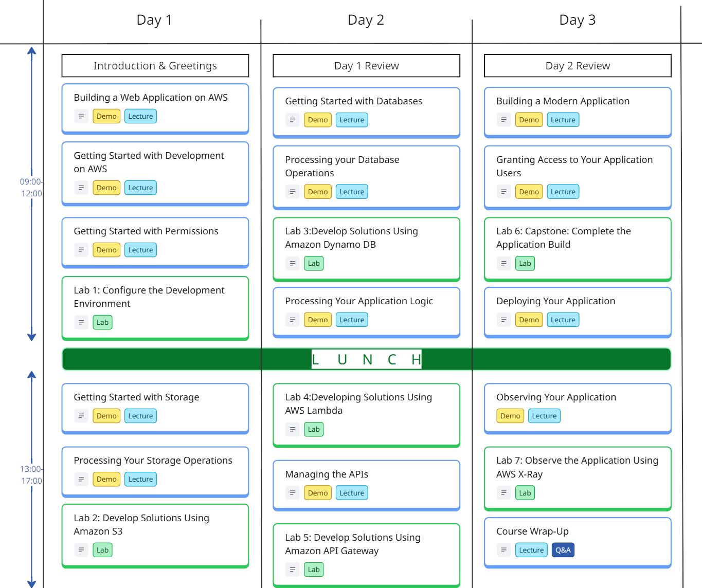The height and width of the screenshot is (588, 702).
Task: Click Lecture tag on Processing Your Application Logic
Action: pyautogui.click(x=352, y=320)
